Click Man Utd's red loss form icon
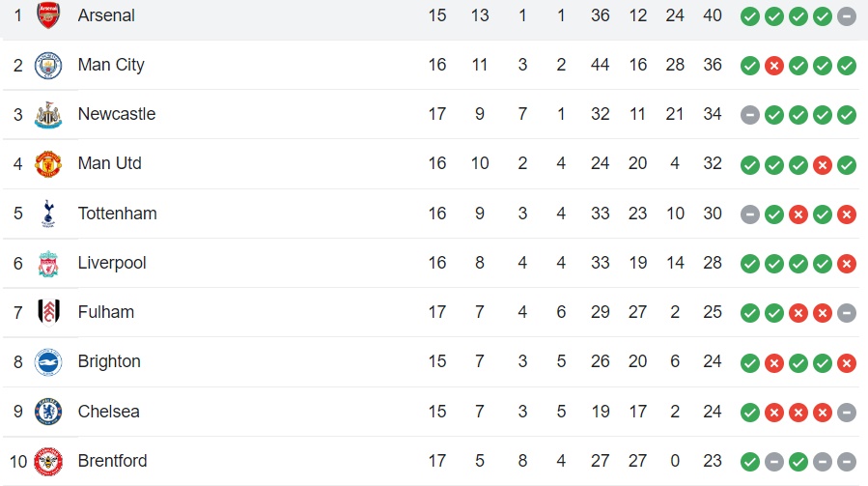This screenshot has height=486, width=868. 823,165
